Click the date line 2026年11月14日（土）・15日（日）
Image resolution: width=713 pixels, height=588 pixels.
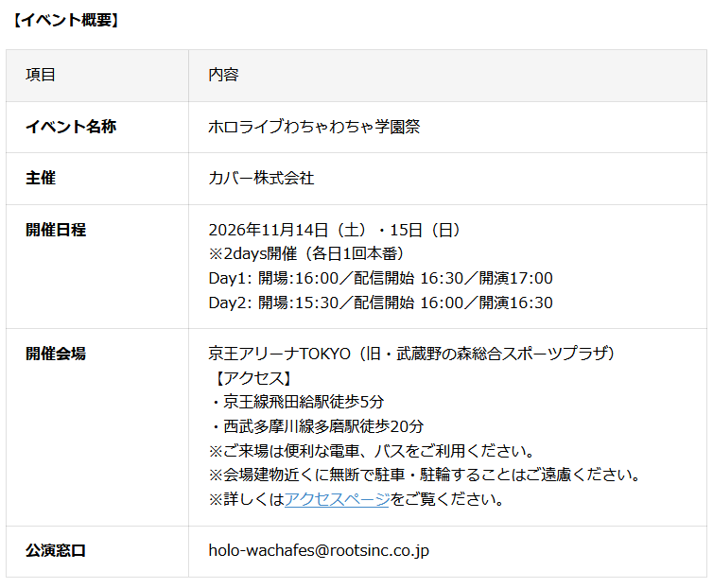click(336, 230)
